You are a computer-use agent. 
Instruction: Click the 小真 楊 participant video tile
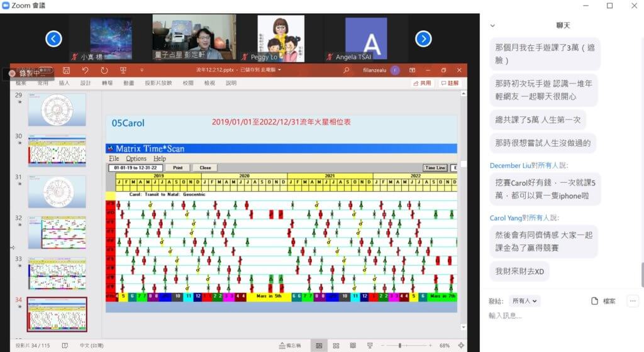111,38
